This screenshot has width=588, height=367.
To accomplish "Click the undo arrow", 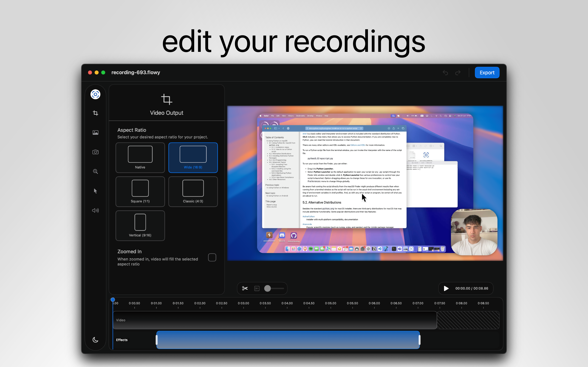I will click(x=445, y=72).
